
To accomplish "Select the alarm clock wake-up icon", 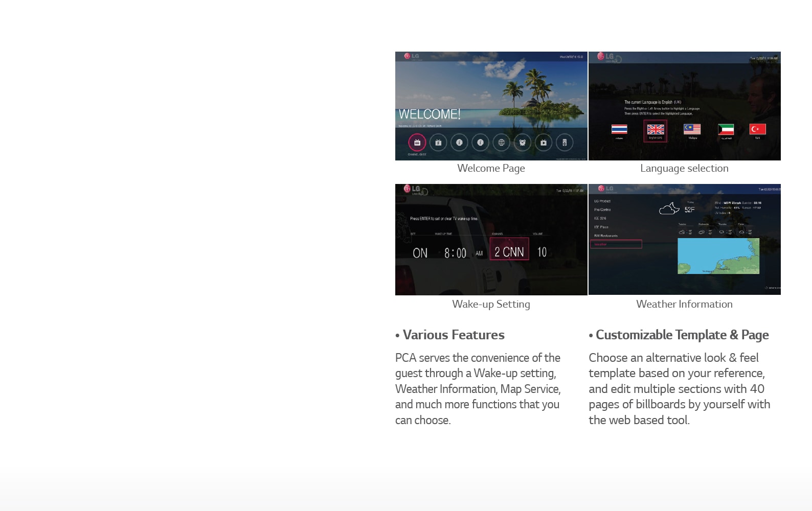I will [x=522, y=143].
